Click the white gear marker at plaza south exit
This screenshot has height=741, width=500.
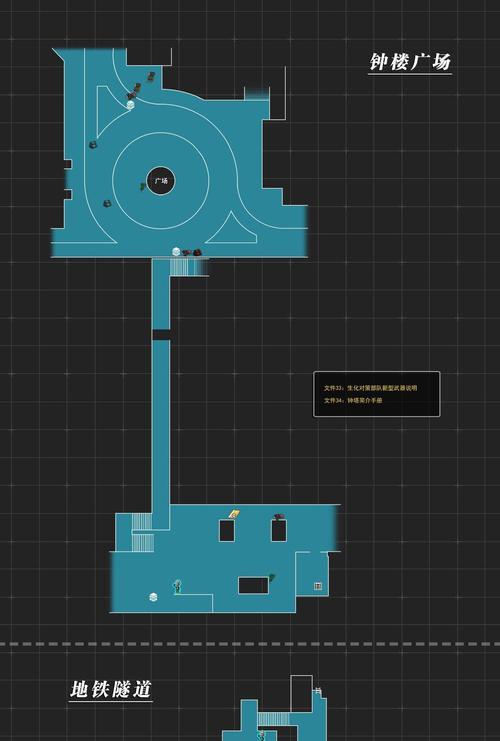click(176, 251)
